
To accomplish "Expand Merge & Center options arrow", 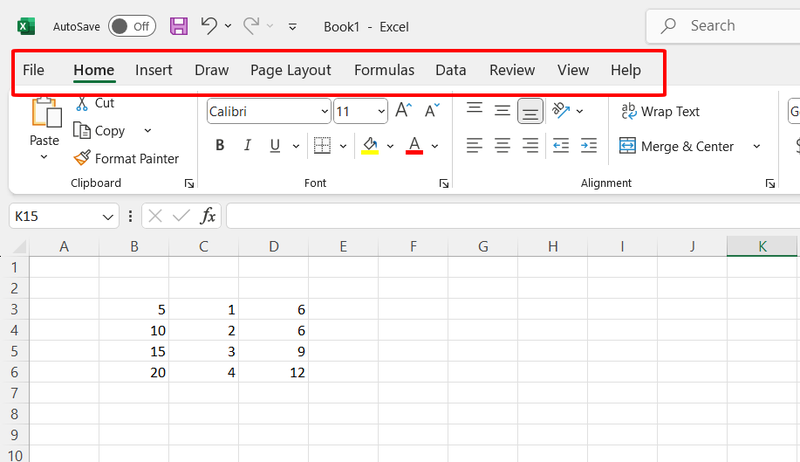I will (x=757, y=146).
